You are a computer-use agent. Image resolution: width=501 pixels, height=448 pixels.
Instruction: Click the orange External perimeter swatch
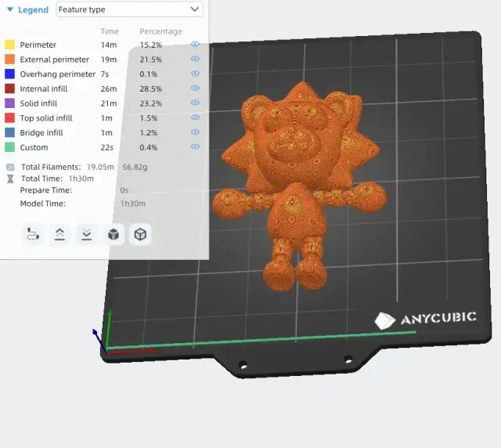tap(9, 60)
